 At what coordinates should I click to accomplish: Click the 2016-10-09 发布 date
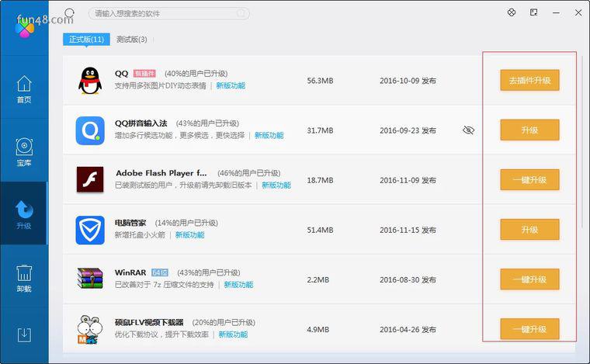(x=408, y=81)
